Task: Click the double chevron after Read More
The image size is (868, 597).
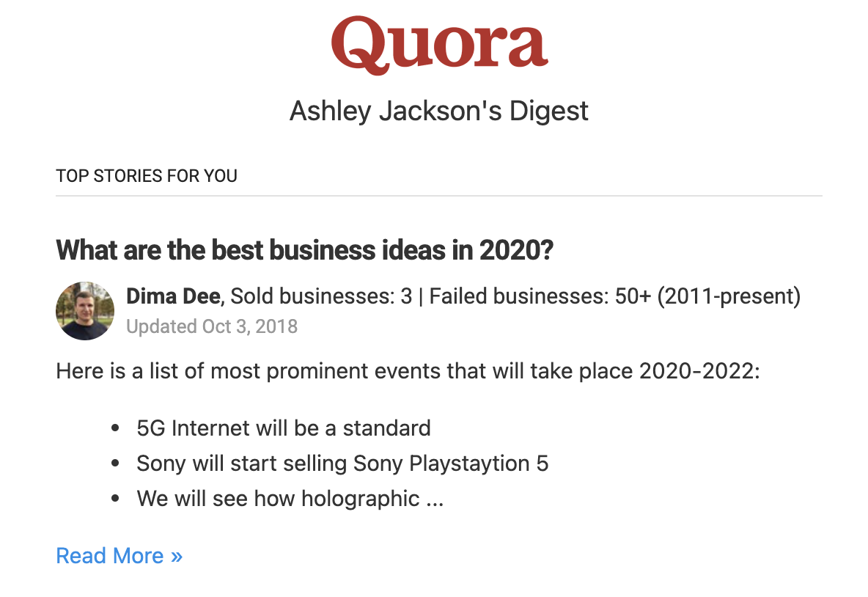Action: pyautogui.click(x=176, y=556)
